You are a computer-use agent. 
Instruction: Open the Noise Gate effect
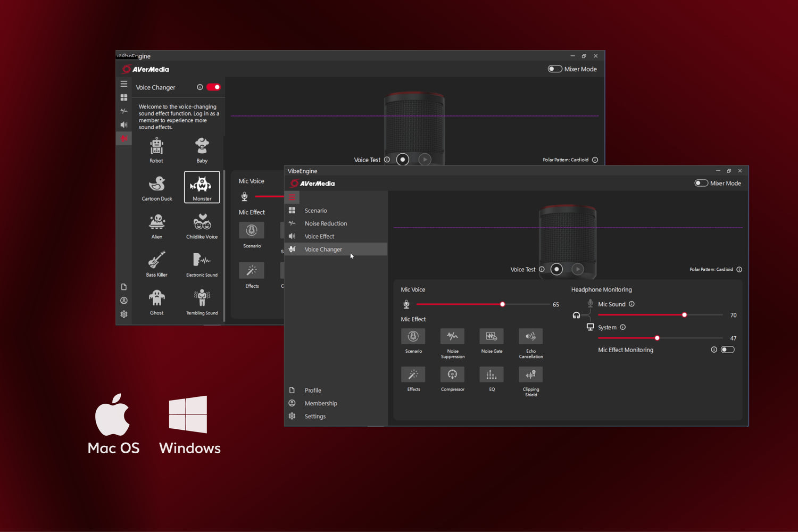pos(491,336)
